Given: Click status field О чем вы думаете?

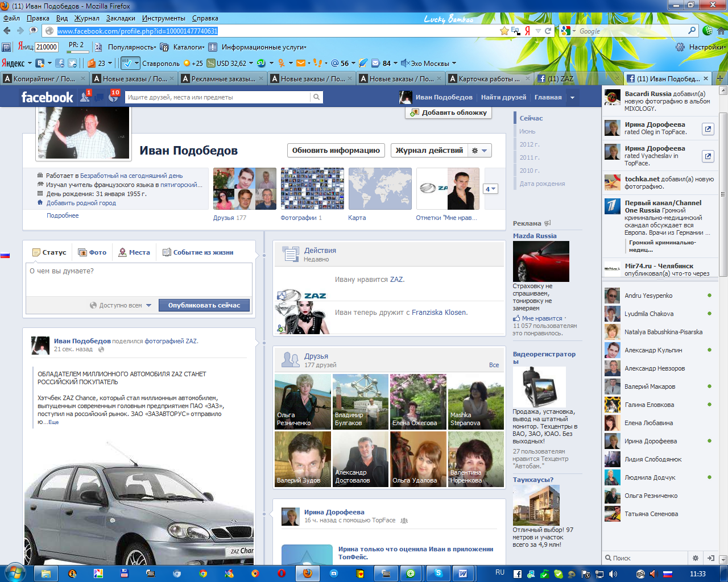Looking at the screenshot, I should (x=139, y=279).
